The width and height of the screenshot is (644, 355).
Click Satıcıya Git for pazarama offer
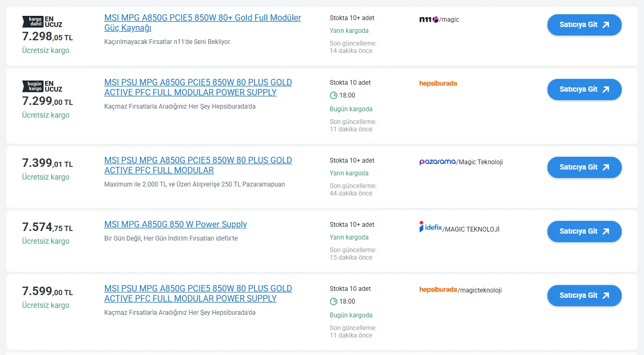point(584,167)
